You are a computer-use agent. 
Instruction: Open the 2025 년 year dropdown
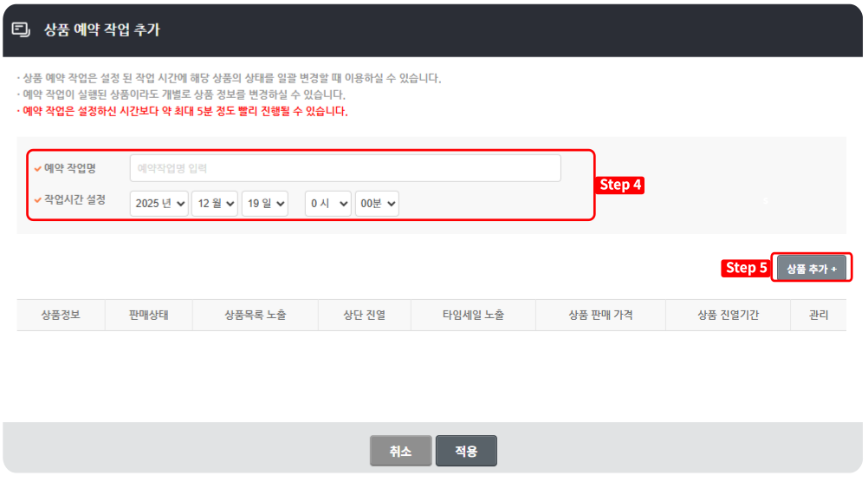point(159,204)
